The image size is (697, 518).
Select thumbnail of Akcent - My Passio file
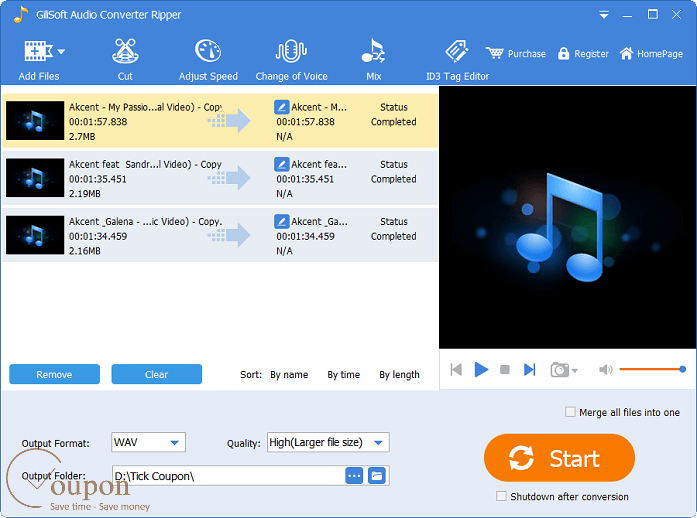[35, 120]
